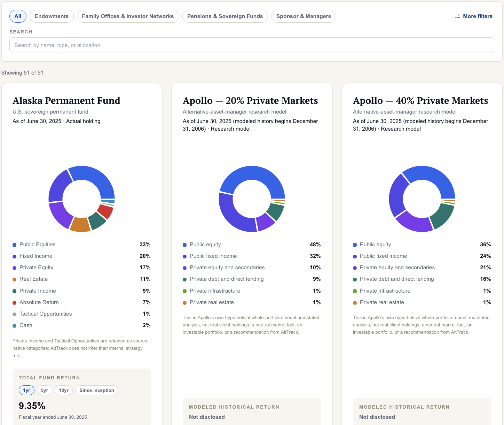Click the blue dot beside Public Equities

[x=15, y=245]
